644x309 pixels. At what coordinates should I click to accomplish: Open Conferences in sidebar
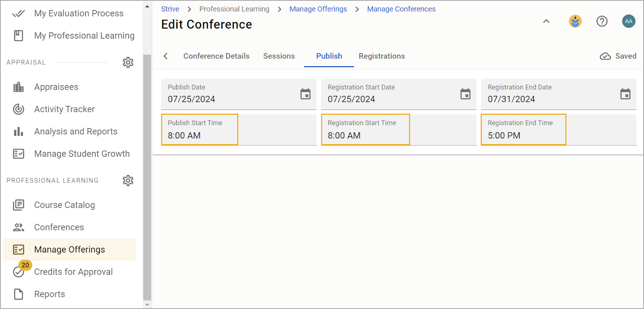69,227
